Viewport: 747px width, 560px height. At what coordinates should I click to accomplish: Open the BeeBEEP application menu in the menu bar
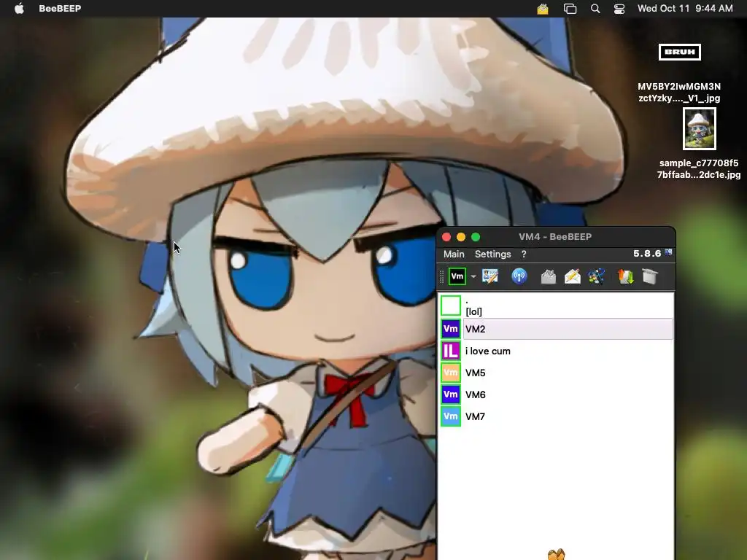point(60,9)
